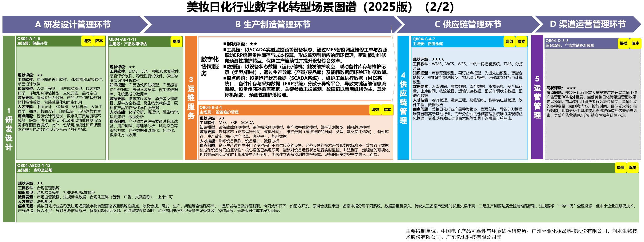Click the code QB04-AB-1-11
The height and width of the screenshot is (242, 644).
coord(123,39)
